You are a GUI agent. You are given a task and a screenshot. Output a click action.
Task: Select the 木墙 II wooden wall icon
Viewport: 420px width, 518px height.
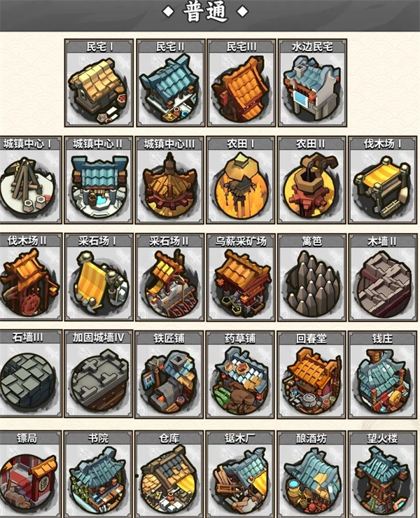pos(383,284)
